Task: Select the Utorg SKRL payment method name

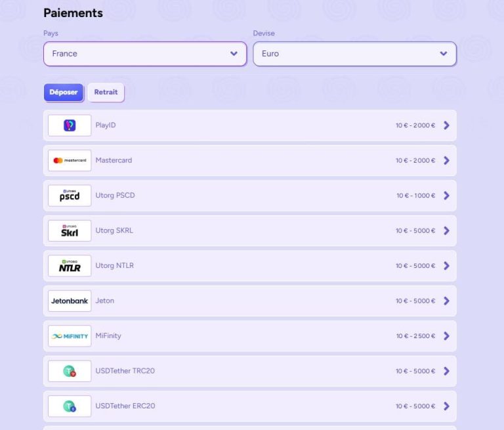Action: [x=114, y=230]
